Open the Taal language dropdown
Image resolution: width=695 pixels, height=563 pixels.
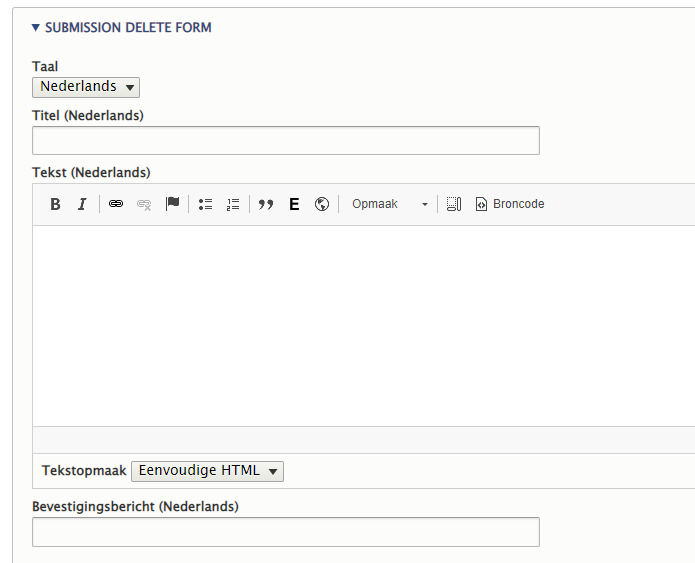tap(86, 87)
